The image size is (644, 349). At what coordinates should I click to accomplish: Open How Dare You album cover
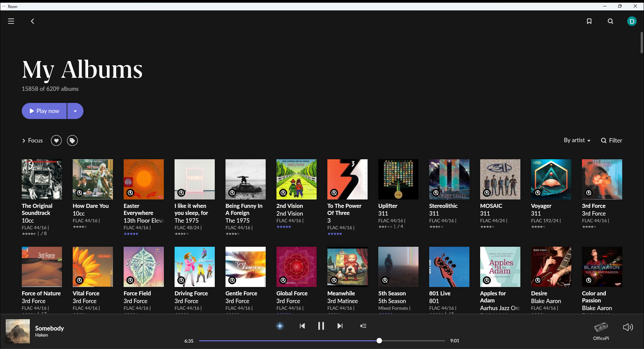(x=93, y=179)
